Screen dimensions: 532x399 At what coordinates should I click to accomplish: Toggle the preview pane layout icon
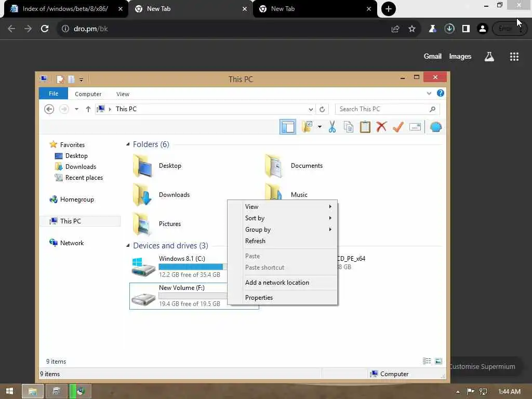tap(288, 127)
